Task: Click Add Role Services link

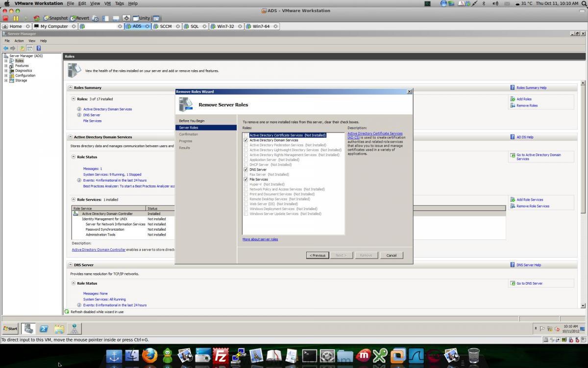Action: pos(530,200)
